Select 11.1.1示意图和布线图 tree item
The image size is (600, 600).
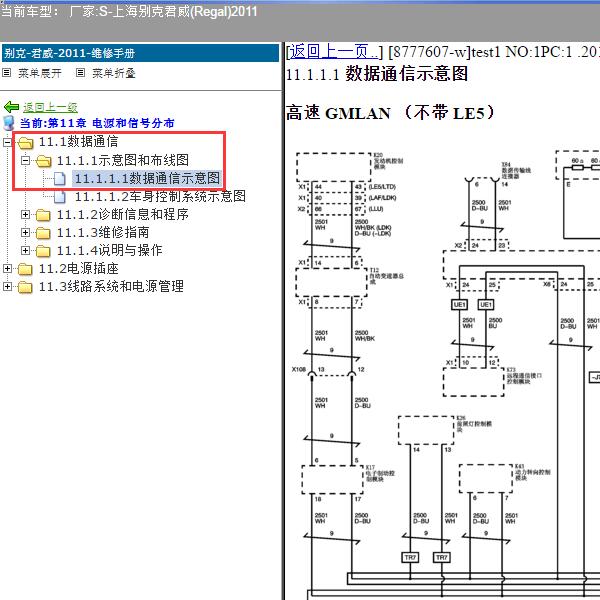(x=123, y=160)
